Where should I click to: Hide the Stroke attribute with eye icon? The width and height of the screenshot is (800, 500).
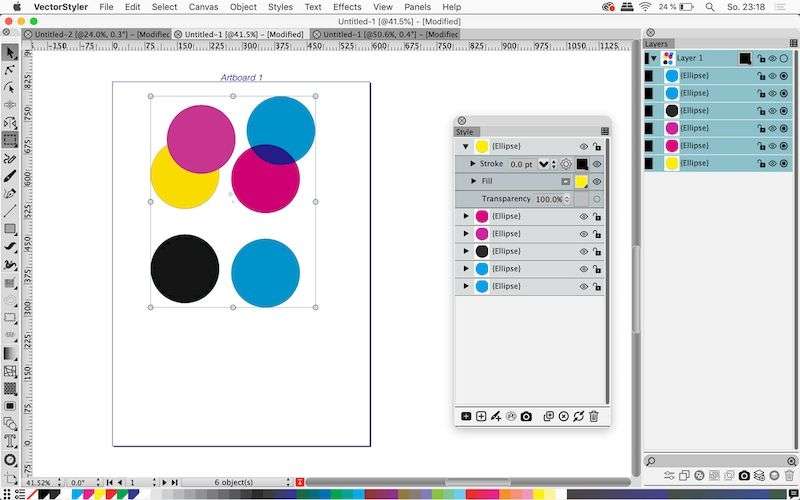click(596, 164)
